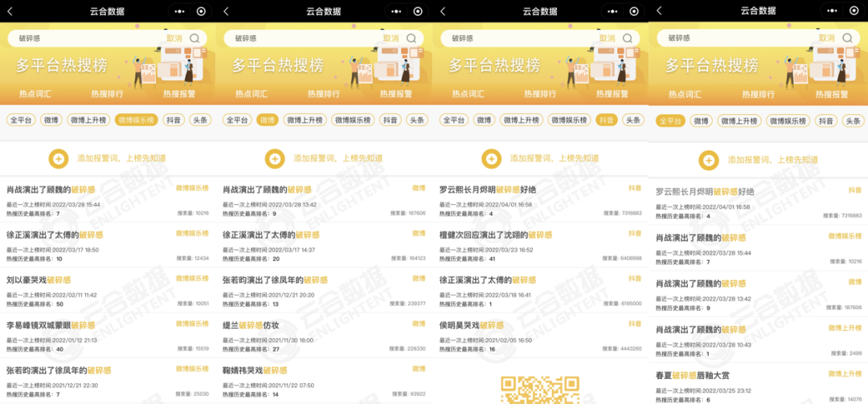
Task: Open 刘以豪哭戏破碎感 entry
Action: (108, 291)
